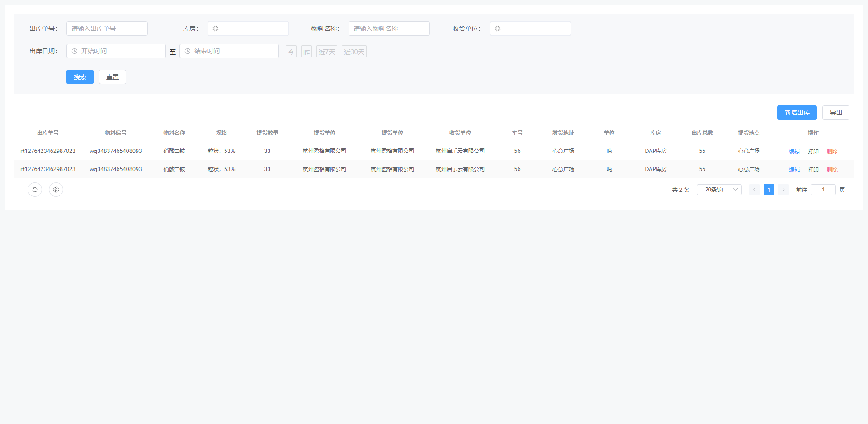The image size is (868, 424).
Task: Click the 今 quick date button
Action: point(291,52)
